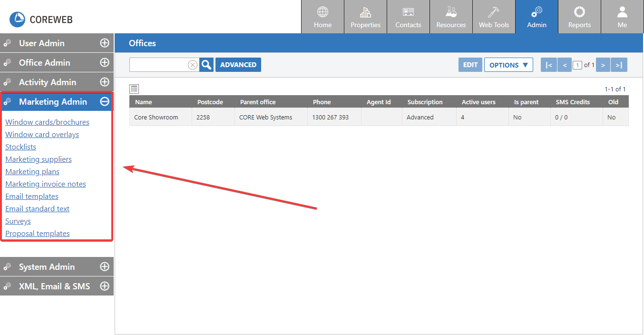Open the Web Tools hammer icon
The image size is (644, 335).
coord(494,12)
